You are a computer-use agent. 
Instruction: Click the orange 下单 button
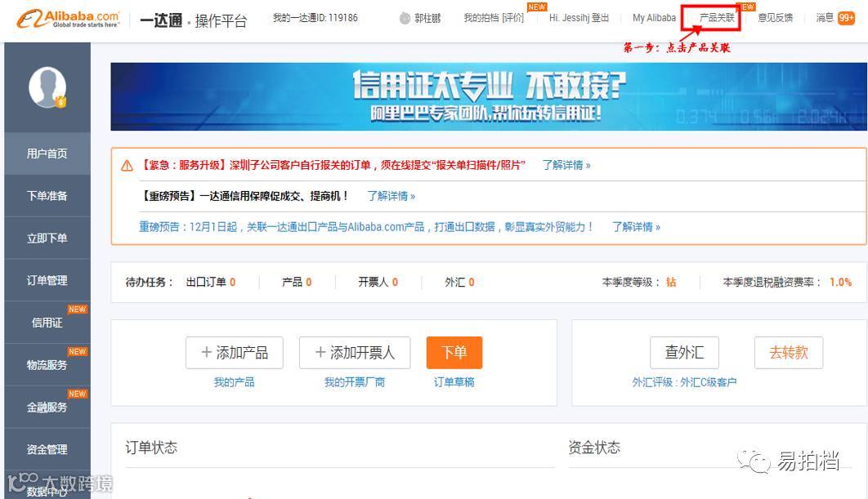(x=454, y=352)
